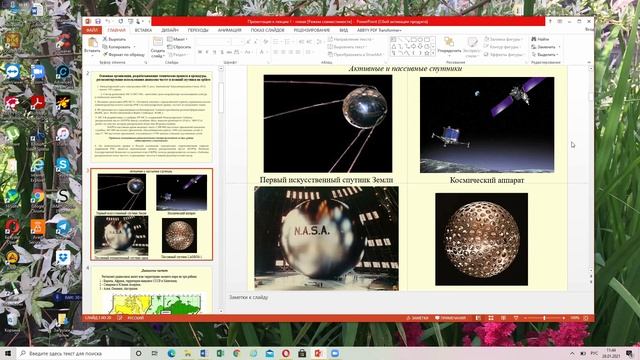Click the fit slide to window icon

coord(586,318)
